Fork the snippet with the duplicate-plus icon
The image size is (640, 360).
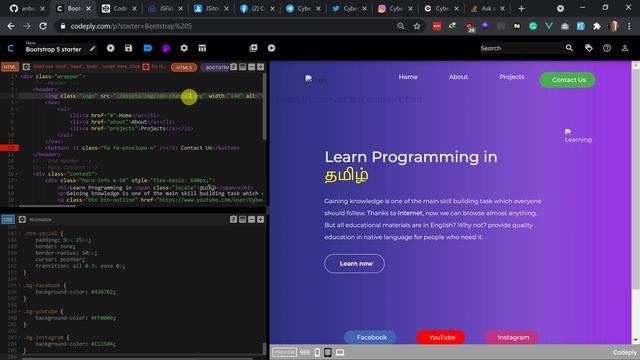(253, 48)
